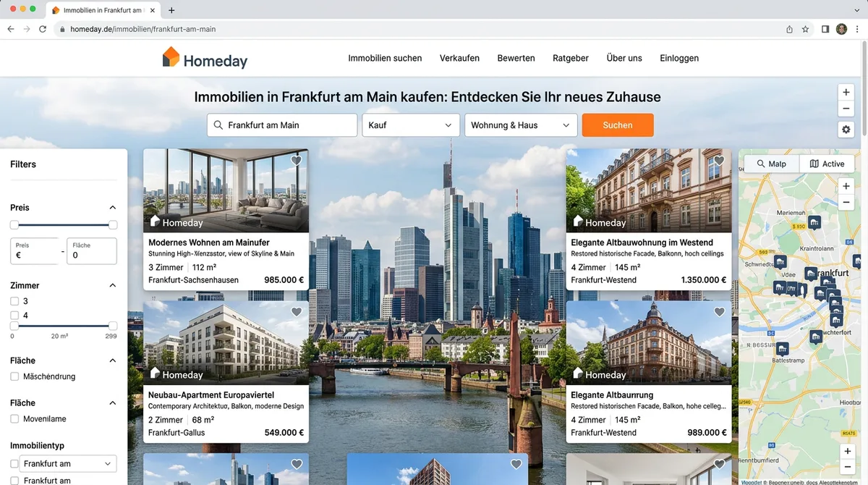Click the browser address bar URL
The height and width of the screenshot is (485, 868).
tap(143, 29)
